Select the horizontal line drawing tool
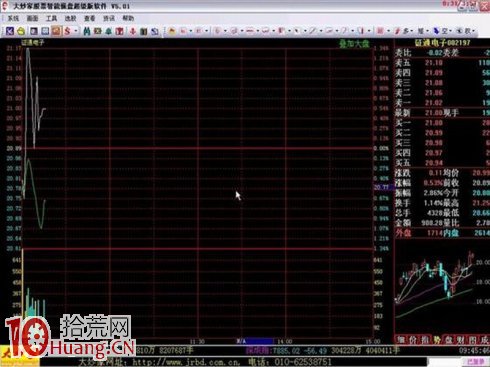Viewport: 490px width, 367px height. (x=250, y=31)
